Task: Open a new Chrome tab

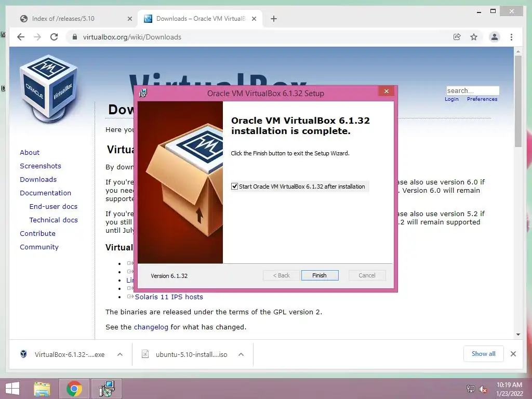Action: (274, 19)
